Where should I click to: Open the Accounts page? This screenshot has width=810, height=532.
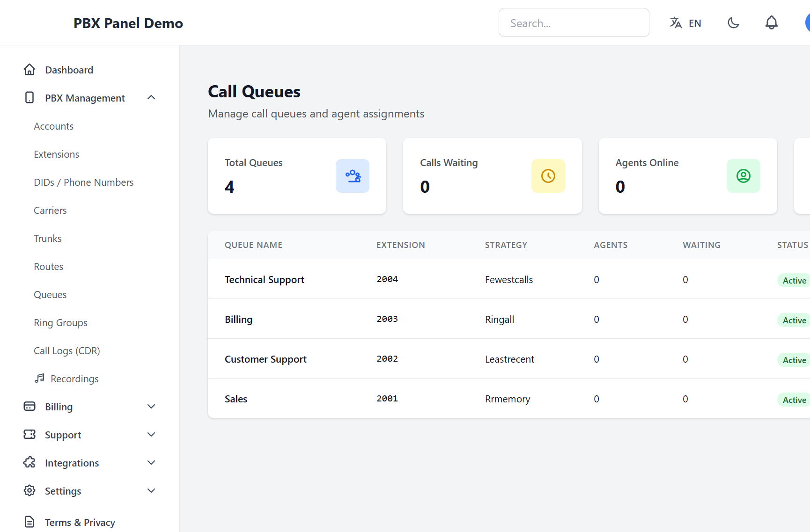[53, 126]
